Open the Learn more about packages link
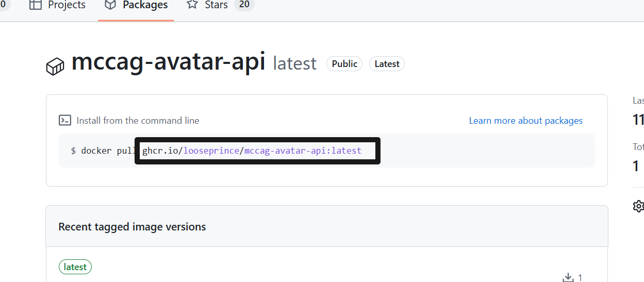The image size is (644, 282). 525,121
